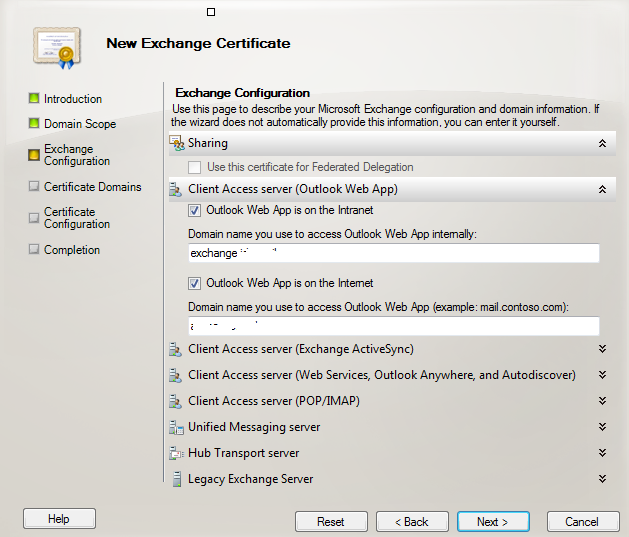The image size is (629, 537).
Task: Go to the previous page with Back
Action: (412, 521)
